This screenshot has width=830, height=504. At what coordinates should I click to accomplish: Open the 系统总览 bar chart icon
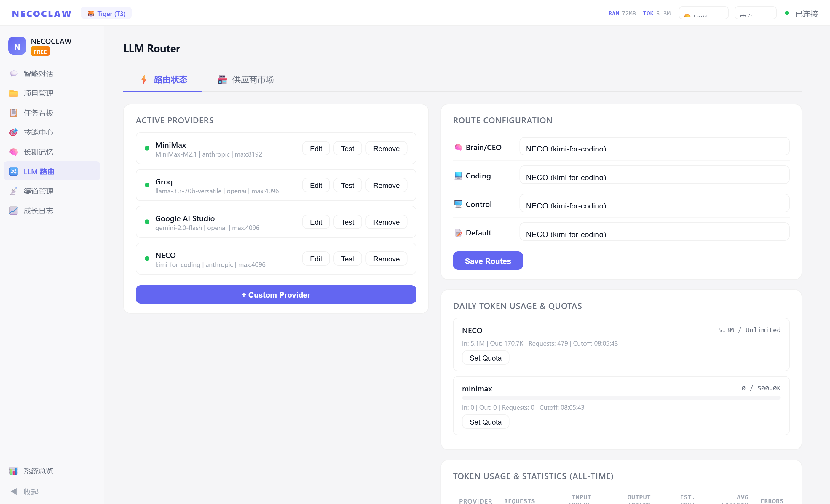tap(13, 471)
